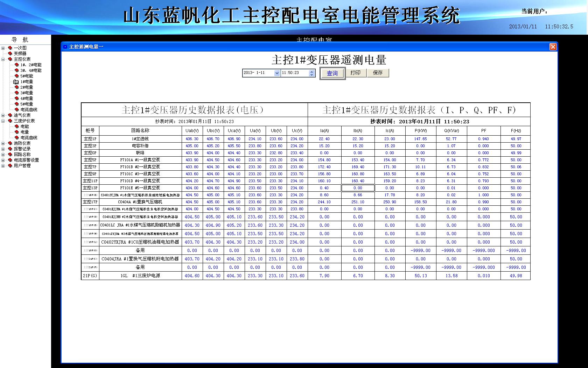Open 3#、4#电能 from navigation tree
The width and height of the screenshot is (588, 368).
click(31, 70)
